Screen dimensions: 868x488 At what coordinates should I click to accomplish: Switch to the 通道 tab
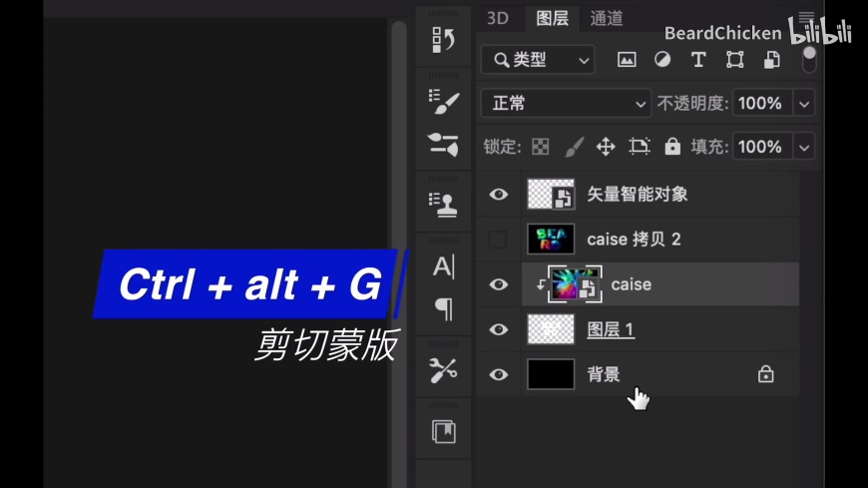click(607, 18)
